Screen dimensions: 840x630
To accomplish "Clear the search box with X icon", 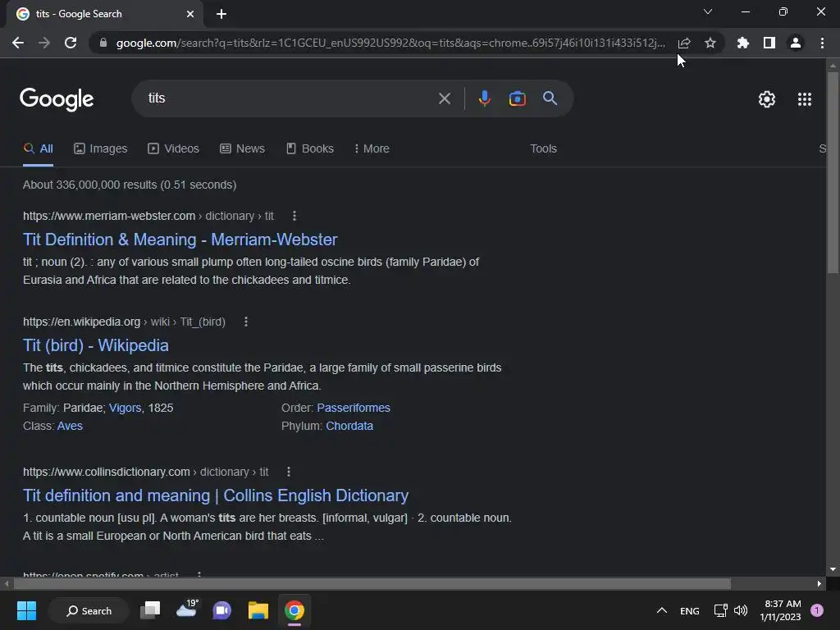I will pyautogui.click(x=444, y=98).
